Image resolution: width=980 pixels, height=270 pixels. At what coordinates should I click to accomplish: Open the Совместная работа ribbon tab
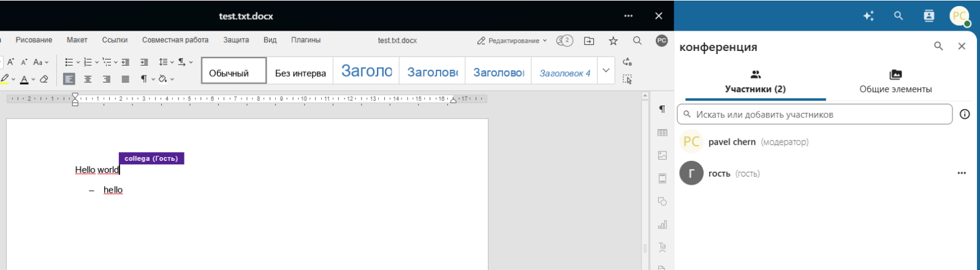[175, 40]
